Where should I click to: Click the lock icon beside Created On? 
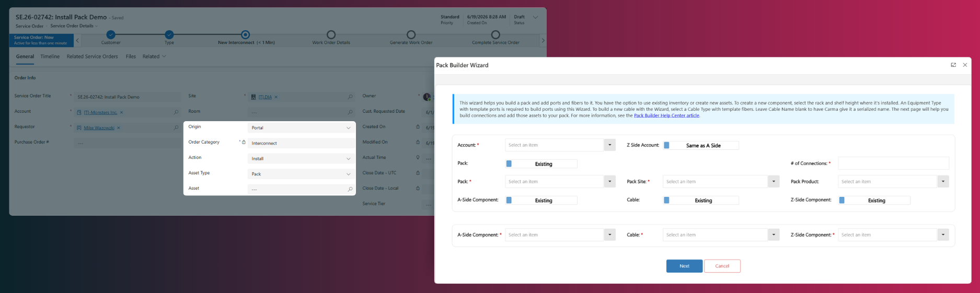[418, 126]
